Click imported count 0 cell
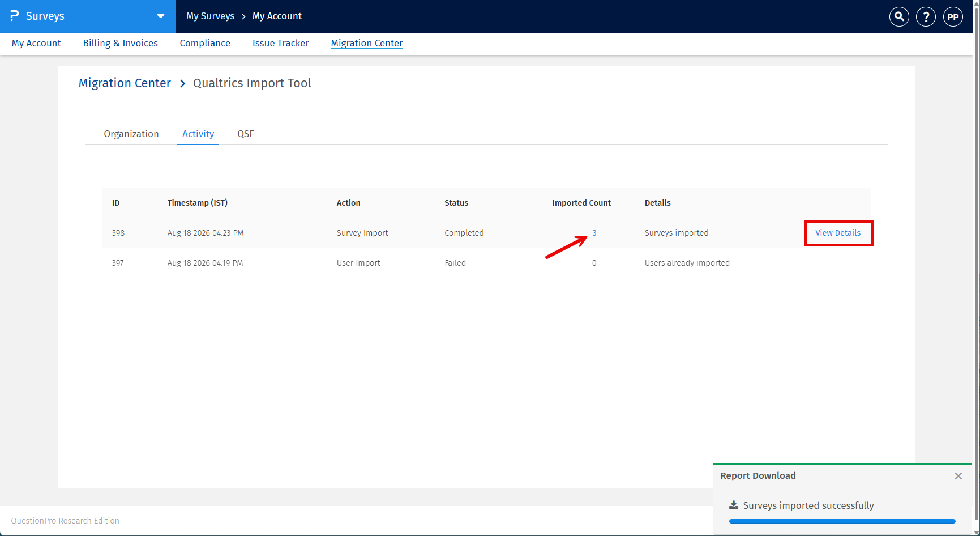Viewport: 980px width, 536px height. (x=594, y=263)
